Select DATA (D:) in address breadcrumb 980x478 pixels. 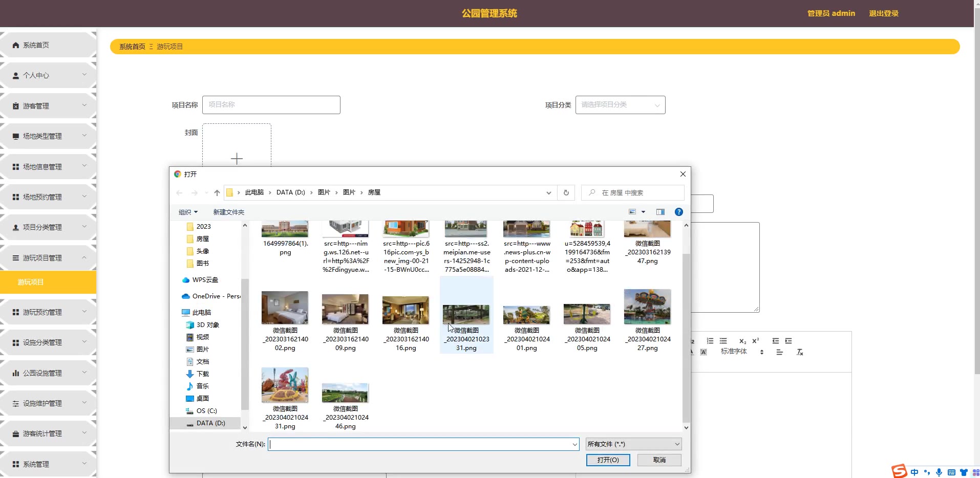click(290, 192)
